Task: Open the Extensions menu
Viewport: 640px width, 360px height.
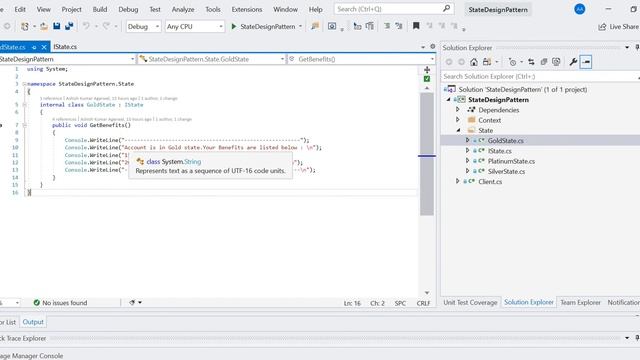Action: coord(247,9)
